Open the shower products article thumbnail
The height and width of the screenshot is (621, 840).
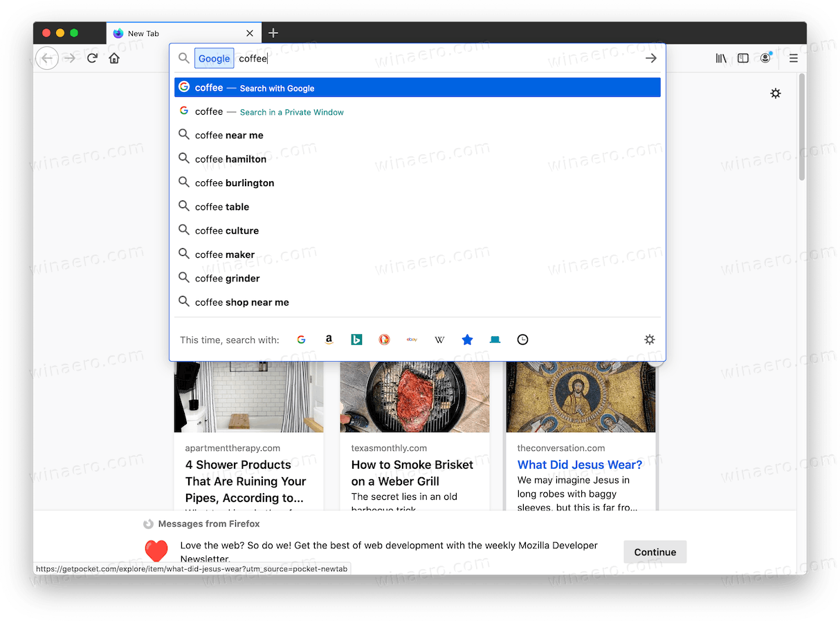pyautogui.click(x=248, y=397)
